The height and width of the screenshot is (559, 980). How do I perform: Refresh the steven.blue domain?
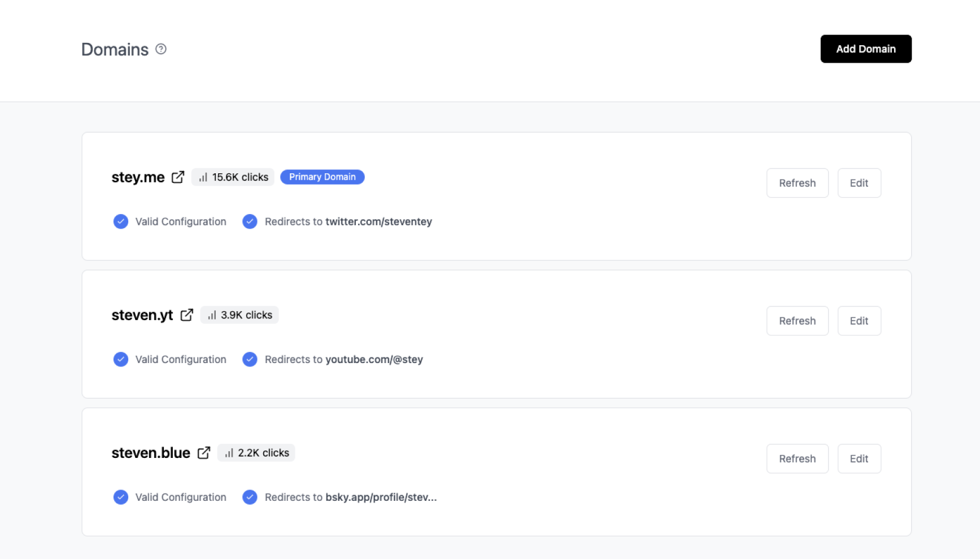click(797, 458)
